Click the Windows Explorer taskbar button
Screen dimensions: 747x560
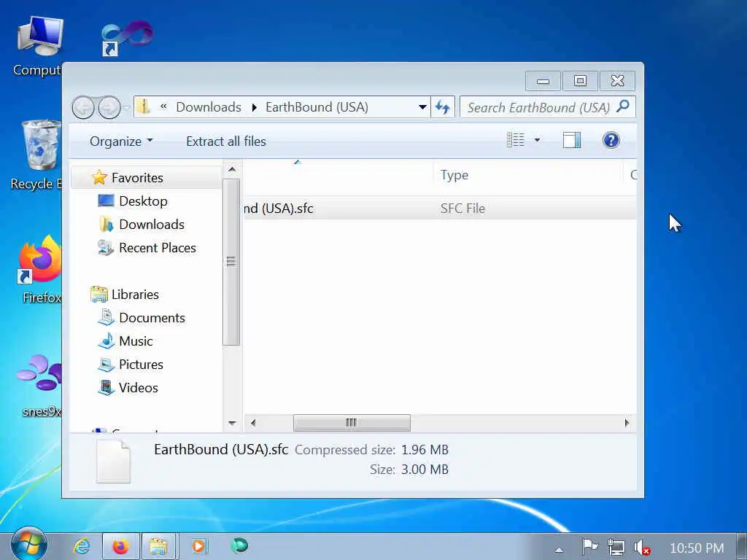click(158, 546)
